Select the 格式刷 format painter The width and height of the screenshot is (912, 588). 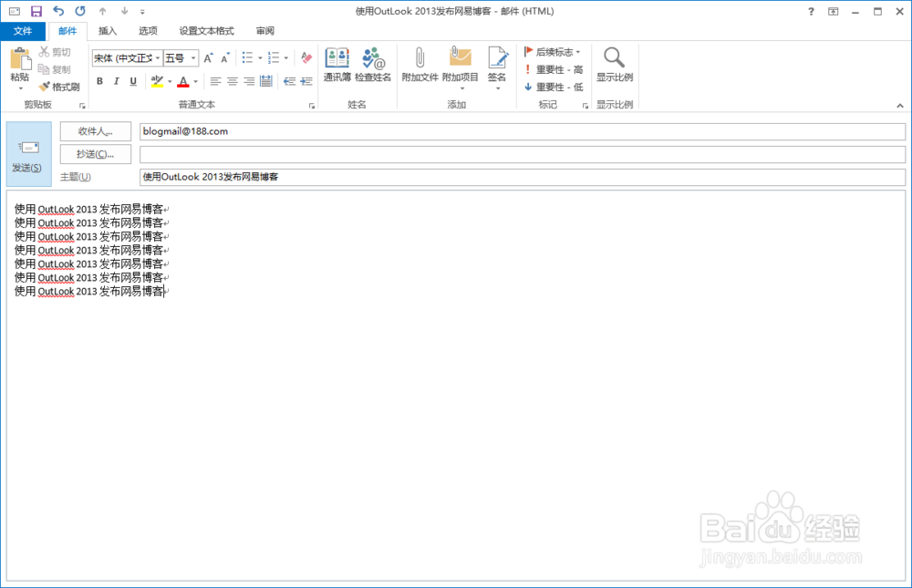58,87
